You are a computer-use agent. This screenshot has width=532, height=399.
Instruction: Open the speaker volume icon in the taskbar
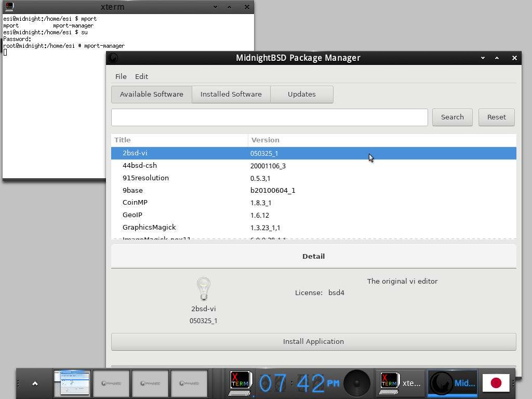tap(356, 383)
